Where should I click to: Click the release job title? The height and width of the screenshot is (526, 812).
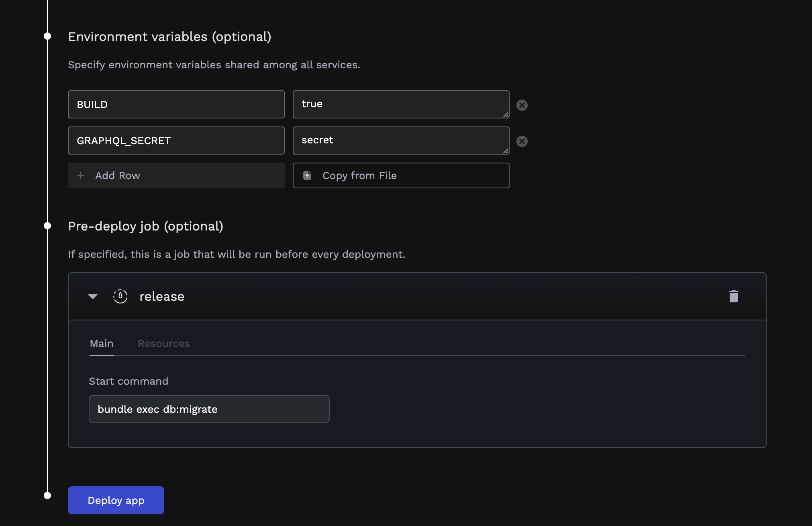[x=162, y=297]
